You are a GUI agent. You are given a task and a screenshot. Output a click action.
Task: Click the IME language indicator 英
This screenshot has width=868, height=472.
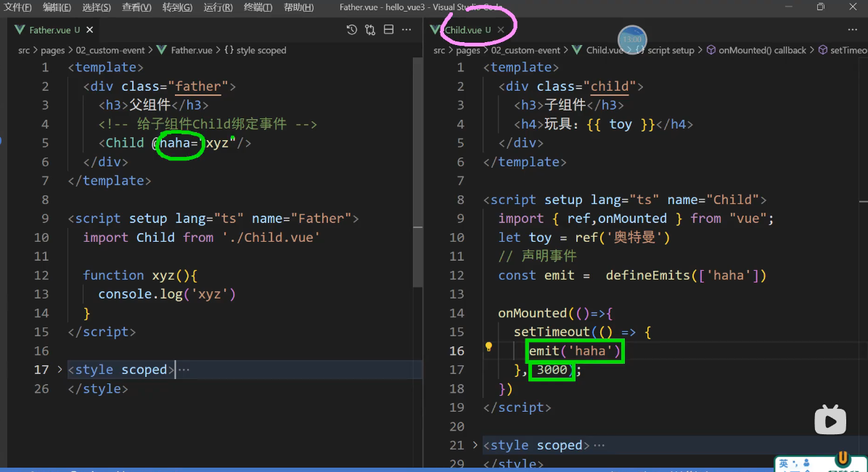click(783, 464)
